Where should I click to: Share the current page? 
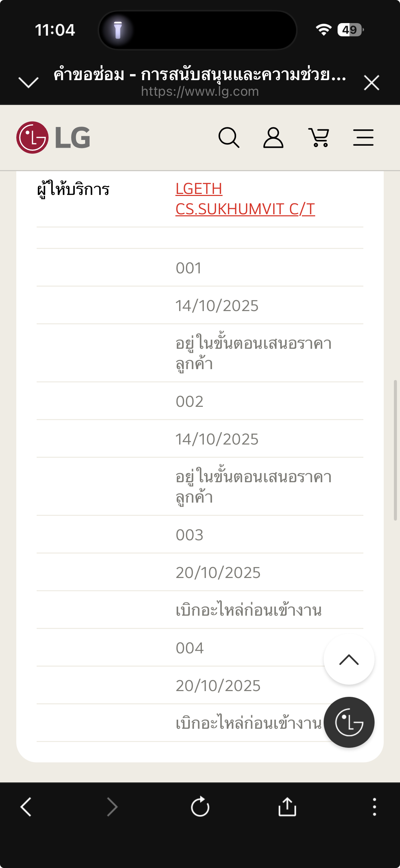287,807
